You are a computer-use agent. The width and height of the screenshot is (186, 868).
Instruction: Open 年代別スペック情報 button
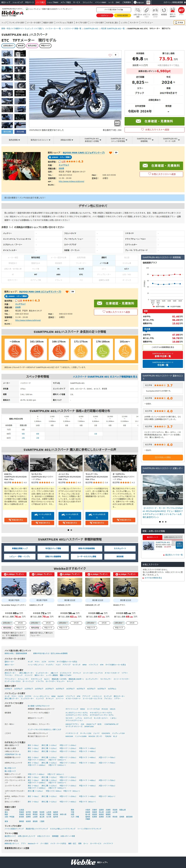(53, 548)
